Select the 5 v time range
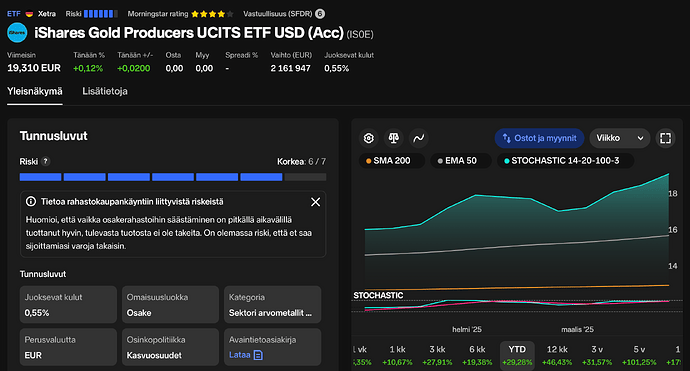 coord(639,355)
